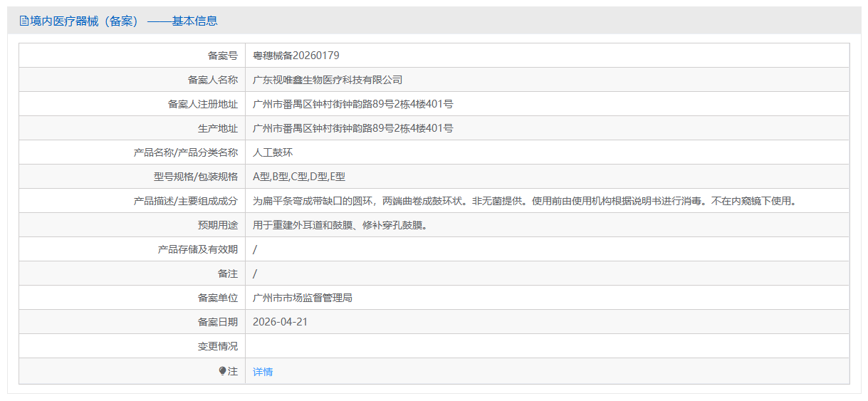Select the 预期用途 label cell
The height and width of the screenshot is (401, 868).
(132, 225)
